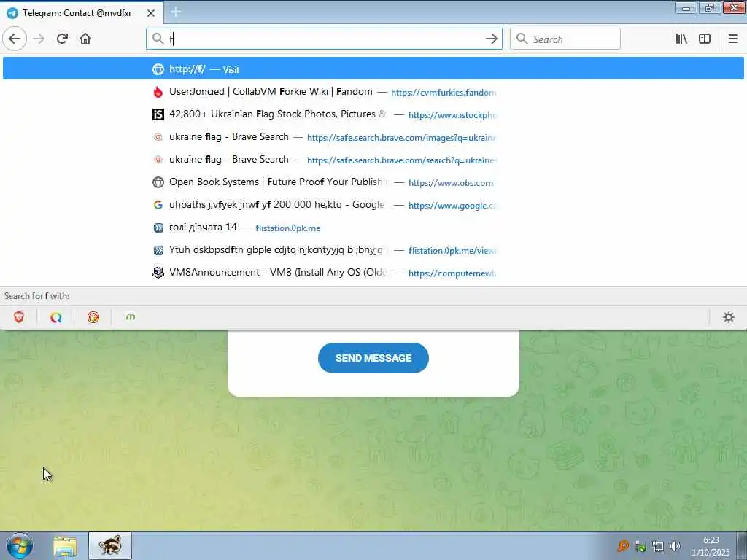Click the Show desktop strip
Viewport: 747px width, 560px height.
(x=742, y=545)
